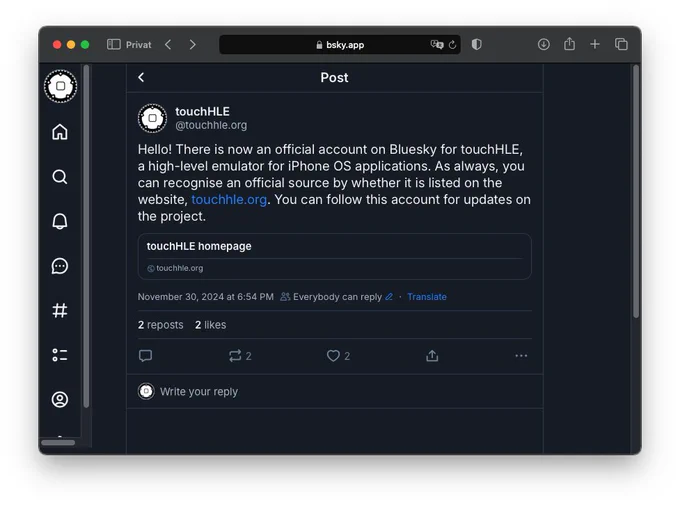The image size is (680, 506).
Task: Open the touchHLE display name profile
Action: pos(203,111)
